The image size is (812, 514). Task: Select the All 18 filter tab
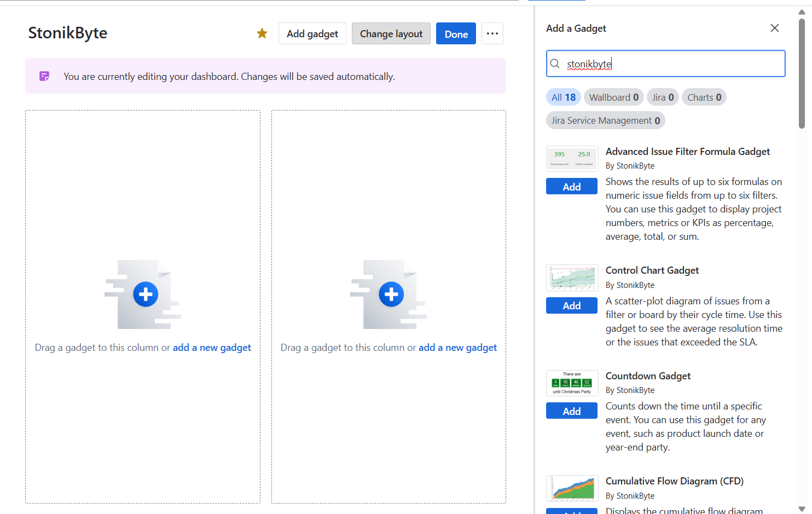click(x=563, y=97)
